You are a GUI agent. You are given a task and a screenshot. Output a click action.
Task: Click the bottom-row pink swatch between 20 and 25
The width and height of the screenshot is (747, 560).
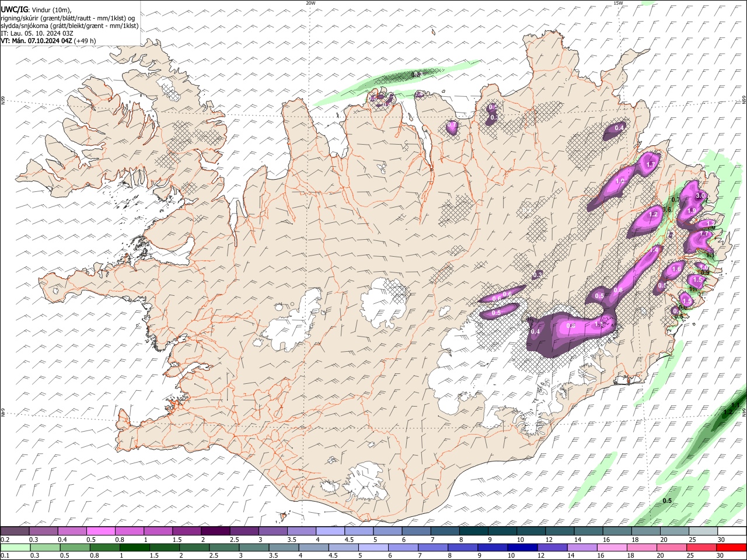[671, 547]
